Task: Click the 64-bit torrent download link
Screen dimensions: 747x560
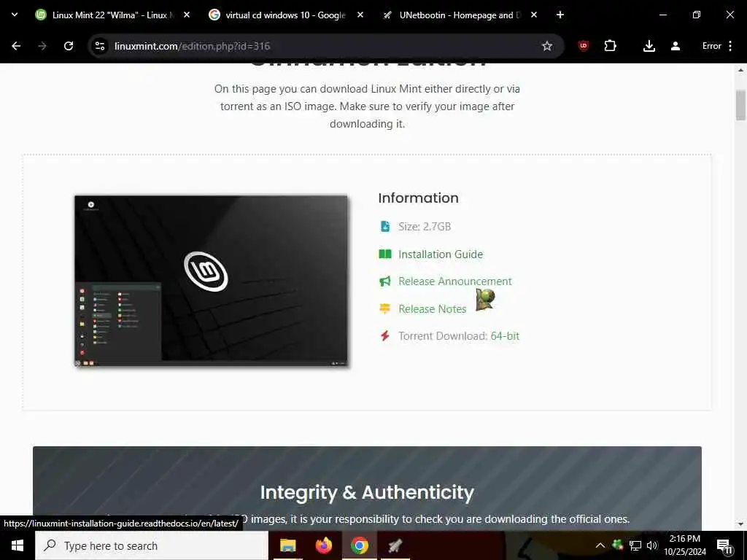Action: pyautogui.click(x=505, y=336)
